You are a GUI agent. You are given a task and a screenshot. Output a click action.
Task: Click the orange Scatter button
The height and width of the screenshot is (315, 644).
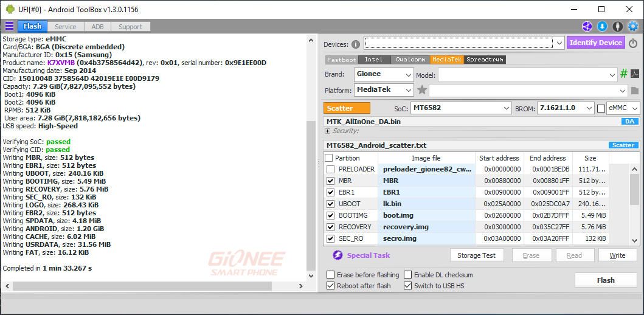pyautogui.click(x=347, y=108)
